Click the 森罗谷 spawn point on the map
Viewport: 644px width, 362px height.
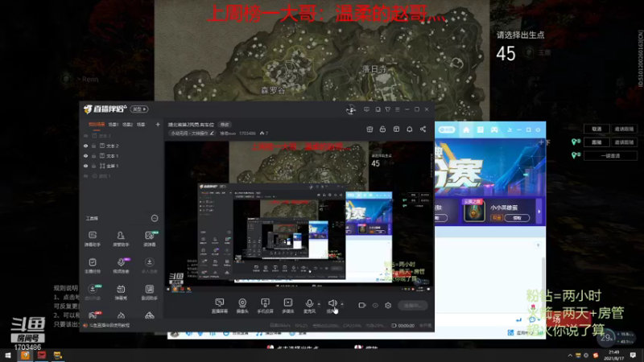[273, 91]
